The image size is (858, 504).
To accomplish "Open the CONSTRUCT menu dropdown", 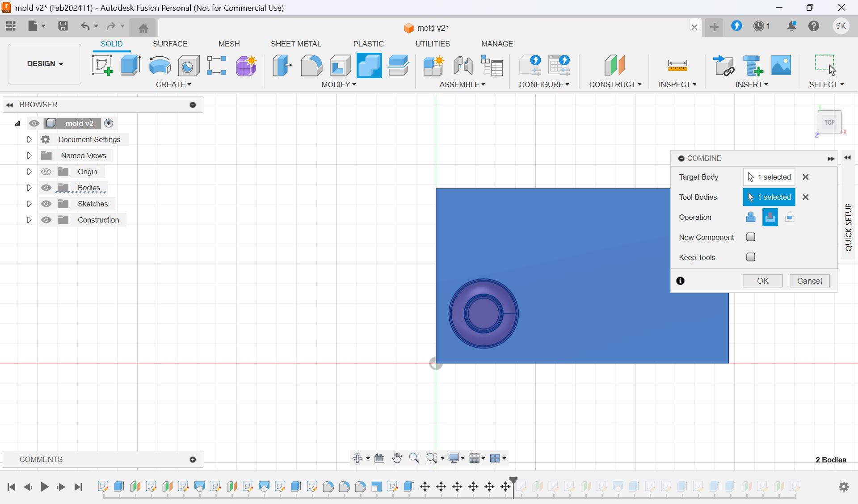I will [615, 84].
